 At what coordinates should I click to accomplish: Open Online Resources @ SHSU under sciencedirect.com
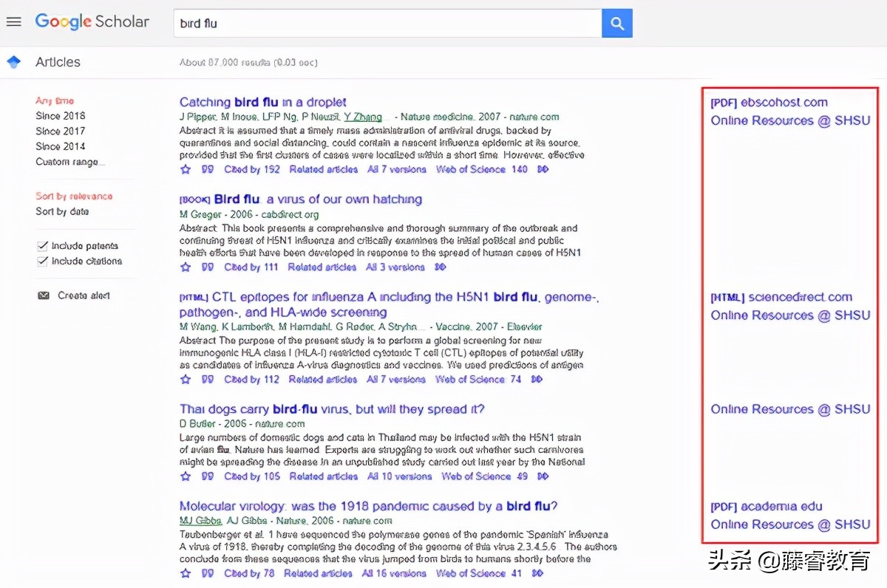[790, 315]
